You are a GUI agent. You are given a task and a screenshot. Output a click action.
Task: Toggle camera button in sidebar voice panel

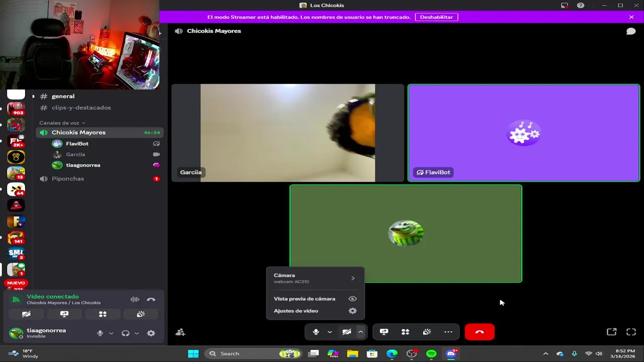[26, 314]
